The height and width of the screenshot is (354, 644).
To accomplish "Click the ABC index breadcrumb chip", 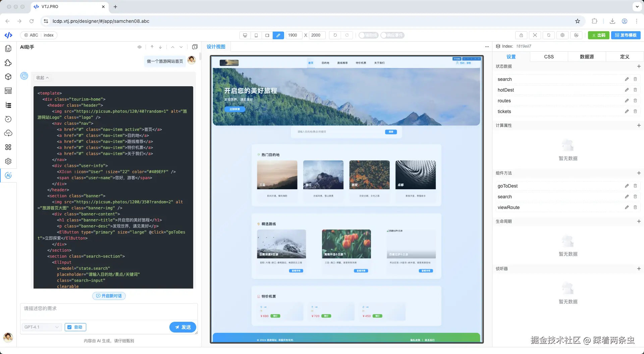I will click(x=39, y=35).
